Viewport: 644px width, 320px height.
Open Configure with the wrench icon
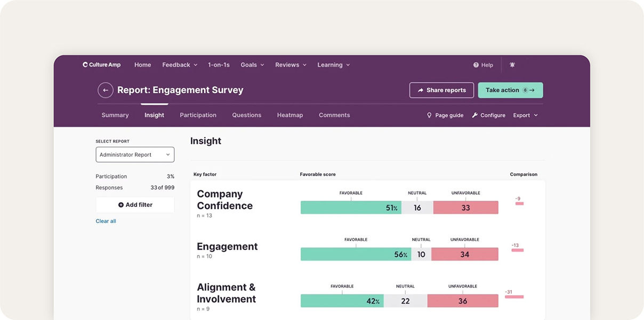pyautogui.click(x=488, y=115)
